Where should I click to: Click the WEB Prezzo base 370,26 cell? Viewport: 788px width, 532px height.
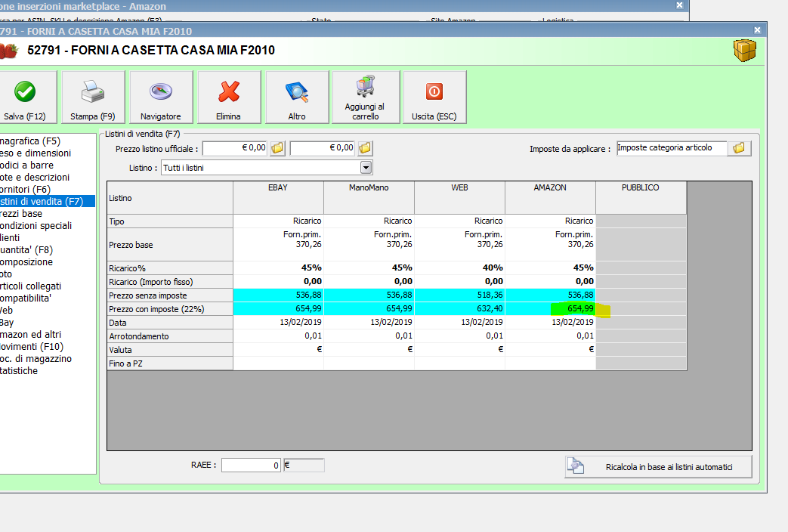(x=459, y=244)
